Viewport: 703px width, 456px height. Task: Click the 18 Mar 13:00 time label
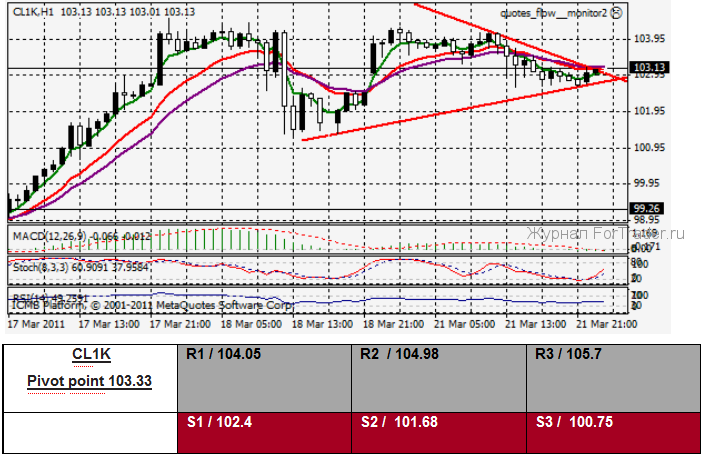(x=322, y=324)
